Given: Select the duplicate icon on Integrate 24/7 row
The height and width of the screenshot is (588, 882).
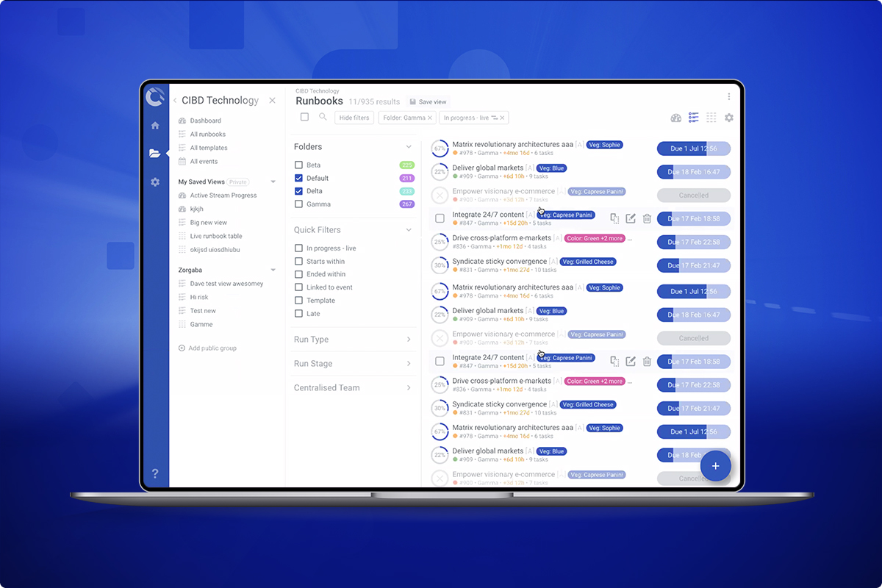Looking at the screenshot, I should pyautogui.click(x=614, y=218).
